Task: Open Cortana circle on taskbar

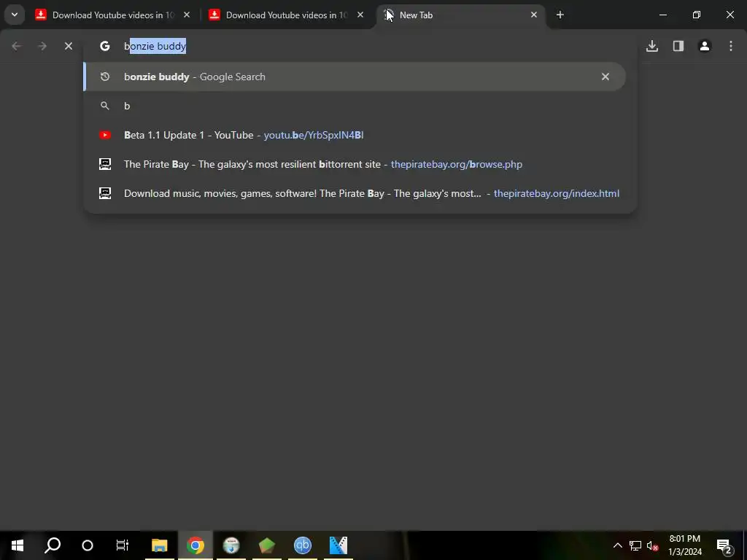Action: [x=88, y=545]
